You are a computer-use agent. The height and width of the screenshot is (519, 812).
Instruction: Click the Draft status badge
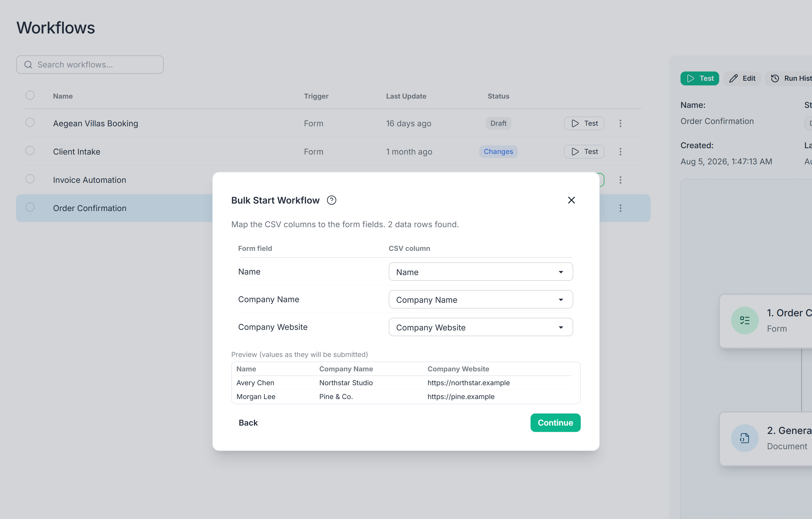(x=498, y=123)
